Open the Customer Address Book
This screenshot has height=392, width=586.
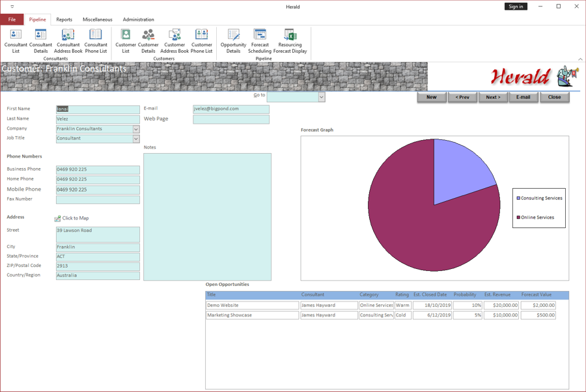pos(174,41)
